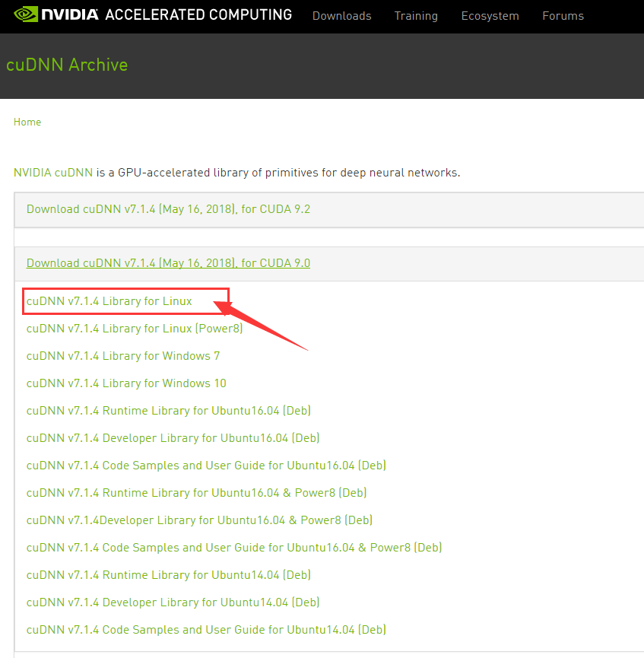644x658 pixels.
Task: Click the NVIDIA eye logo icon
Action: 26,14
